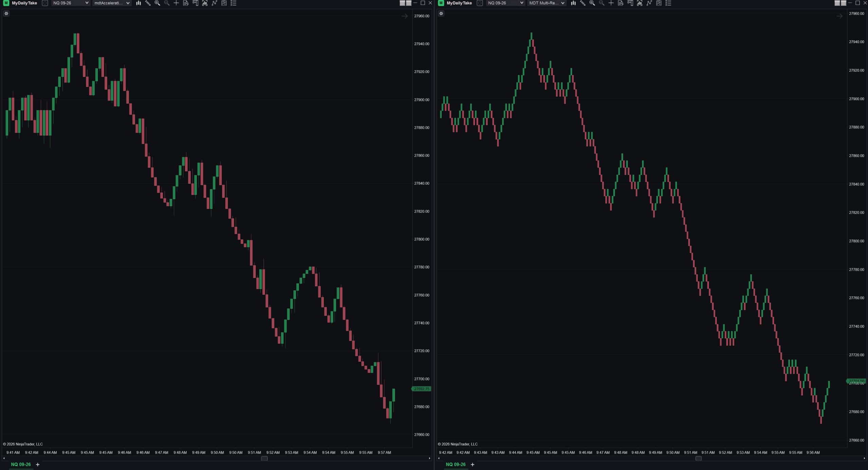Click gear settings icon in left chart panel
Viewport: 868px width, 470px height.
(6, 14)
